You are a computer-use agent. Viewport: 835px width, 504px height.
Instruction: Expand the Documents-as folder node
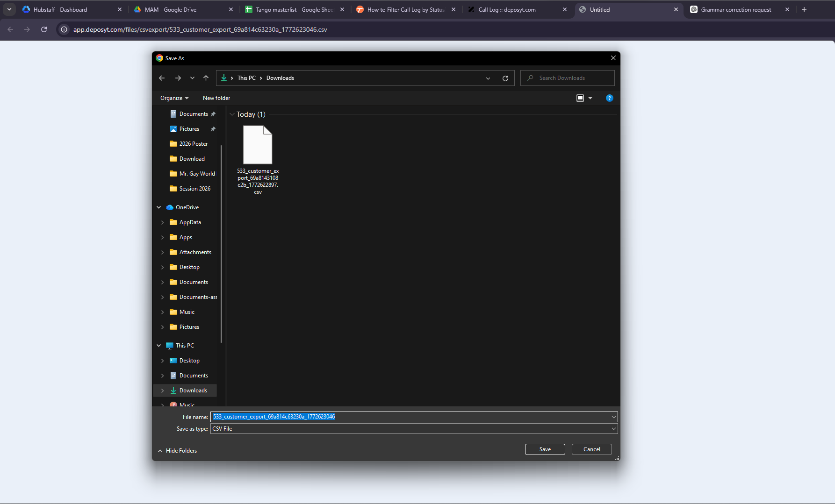pos(163,297)
